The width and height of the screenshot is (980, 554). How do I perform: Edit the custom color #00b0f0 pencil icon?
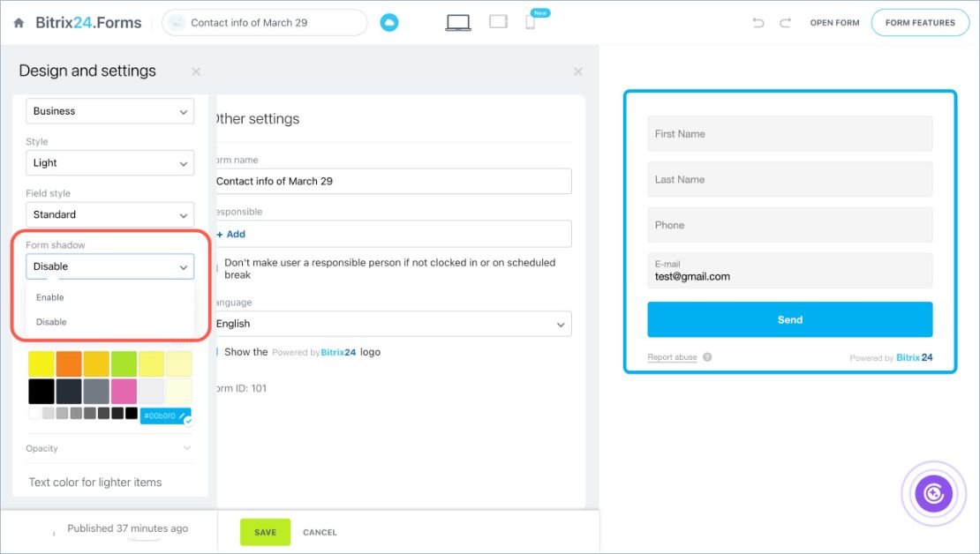(x=182, y=415)
